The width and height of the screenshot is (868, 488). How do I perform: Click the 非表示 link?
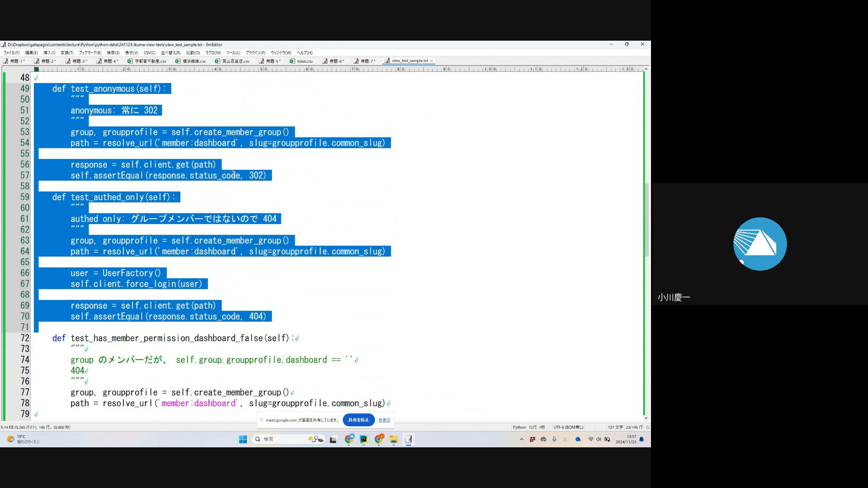click(384, 420)
